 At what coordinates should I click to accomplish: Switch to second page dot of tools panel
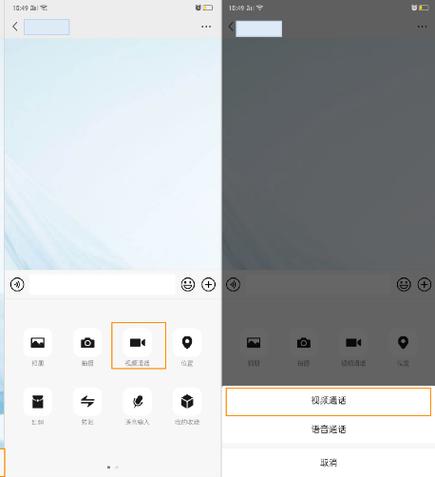tap(117, 467)
